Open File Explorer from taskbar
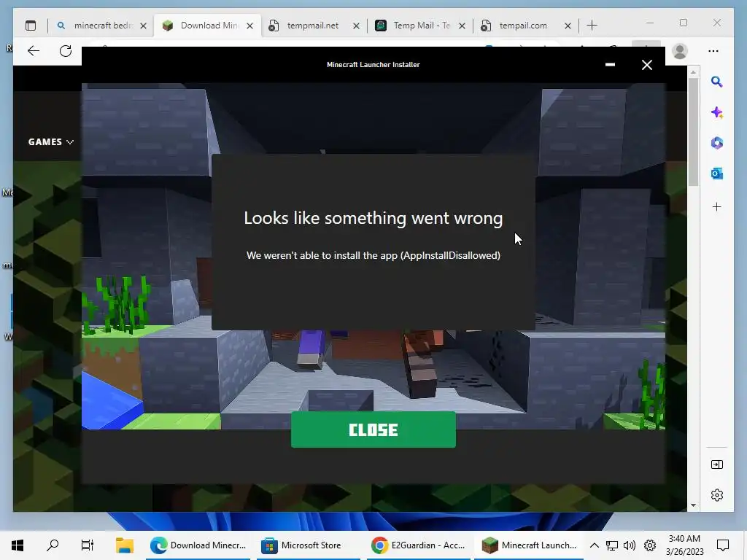The height and width of the screenshot is (560, 747). (125, 545)
